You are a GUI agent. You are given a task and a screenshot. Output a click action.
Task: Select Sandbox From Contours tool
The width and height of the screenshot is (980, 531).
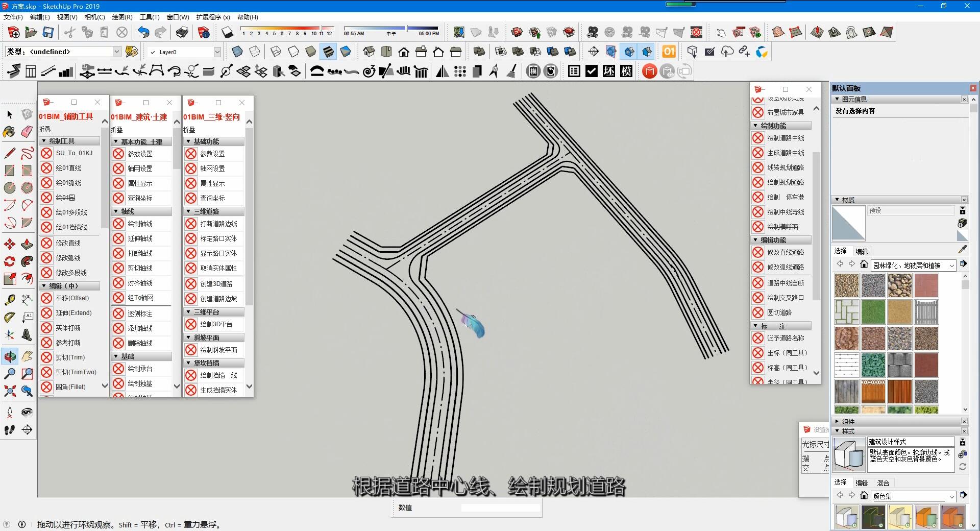click(778, 33)
